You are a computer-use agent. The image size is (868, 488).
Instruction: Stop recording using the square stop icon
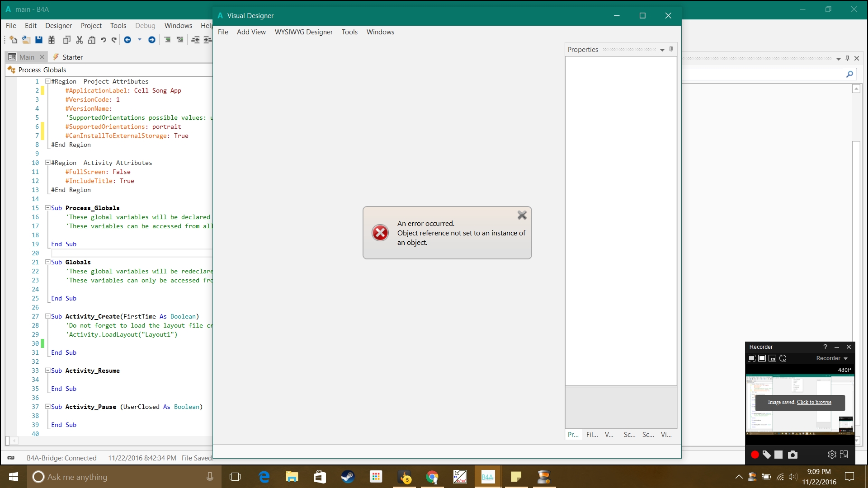click(x=778, y=455)
